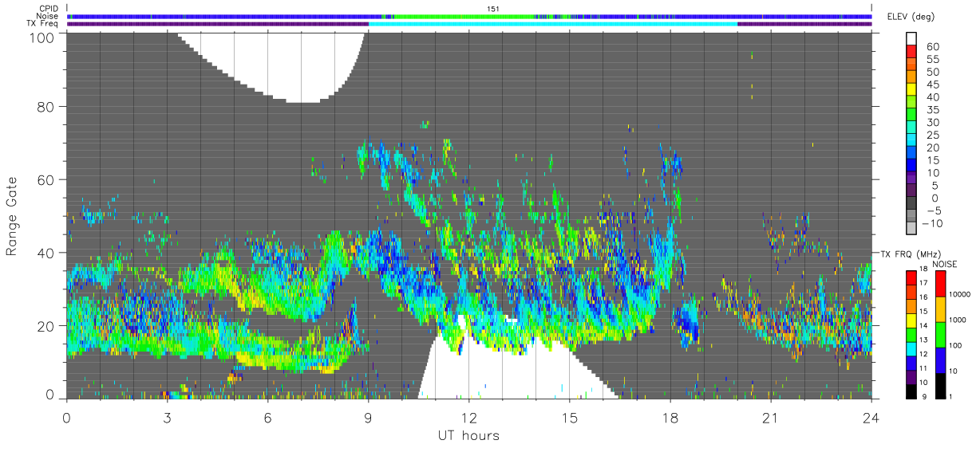Screen dimensions: 980x452
Task: Click the 'Noise' strip label at top left
Action: click(x=48, y=16)
